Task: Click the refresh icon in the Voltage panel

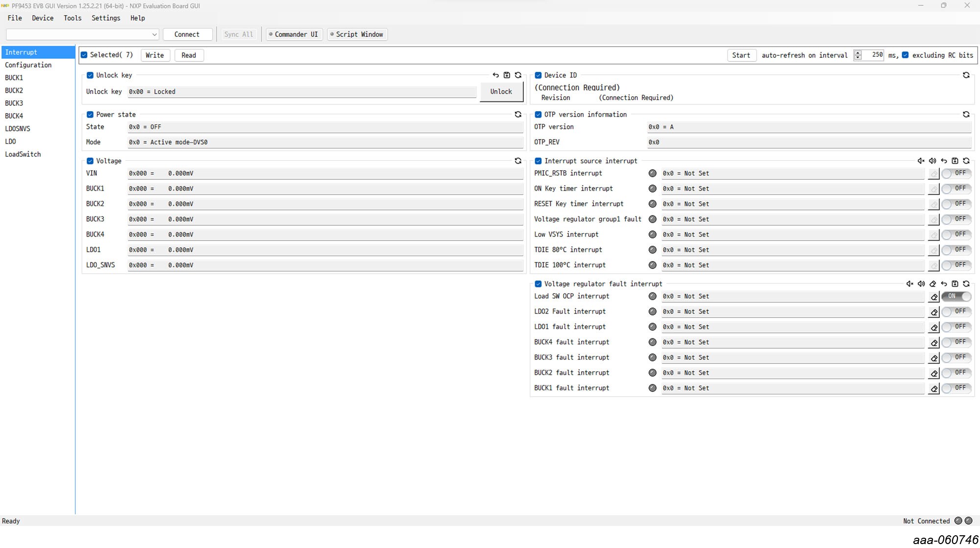Action: point(518,161)
